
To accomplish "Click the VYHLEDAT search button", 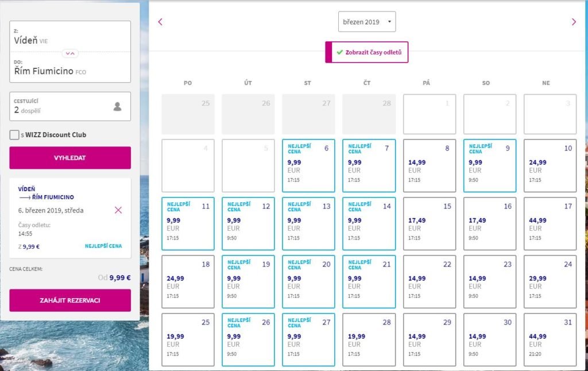I will 70,158.
